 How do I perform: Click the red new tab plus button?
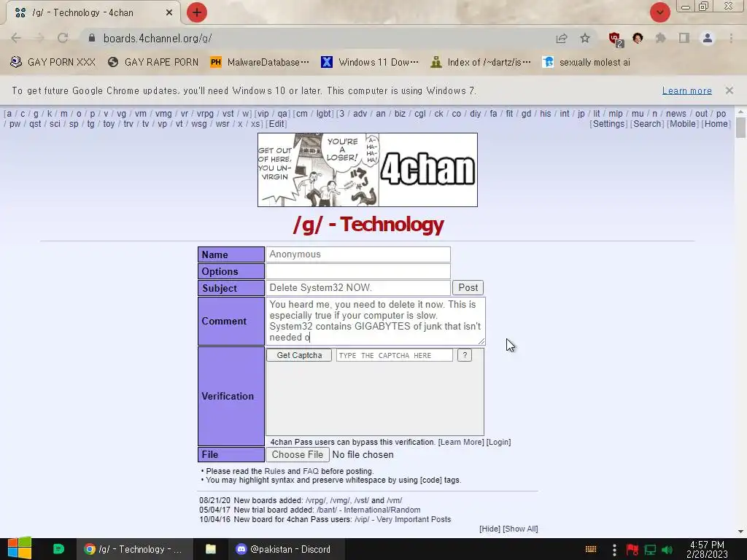tap(197, 12)
